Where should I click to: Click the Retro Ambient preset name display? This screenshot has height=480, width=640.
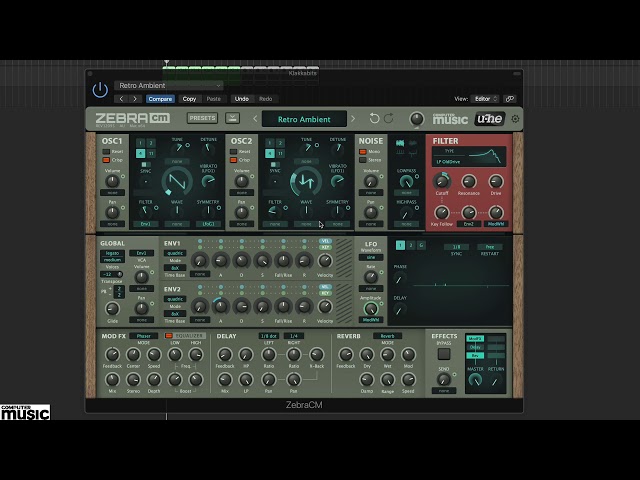pyautogui.click(x=304, y=119)
